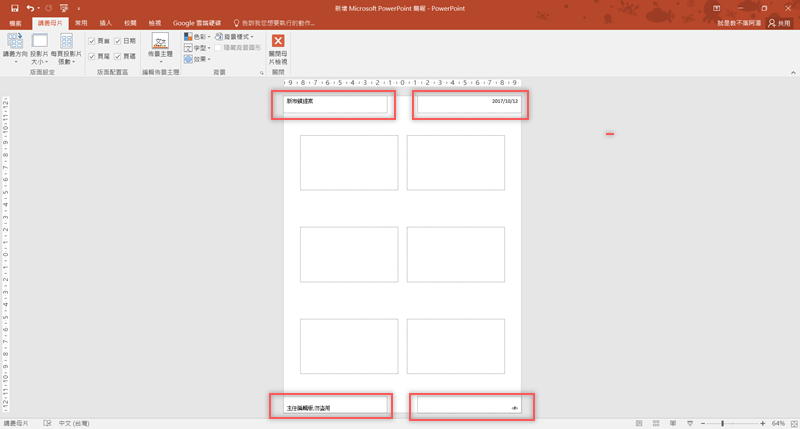The width and height of the screenshot is (800, 429).
Task: Click the 共用 Share button
Action: tap(780, 23)
